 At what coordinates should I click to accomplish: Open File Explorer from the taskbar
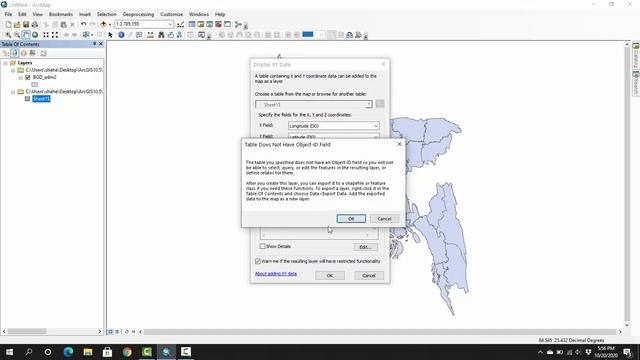pos(88,352)
